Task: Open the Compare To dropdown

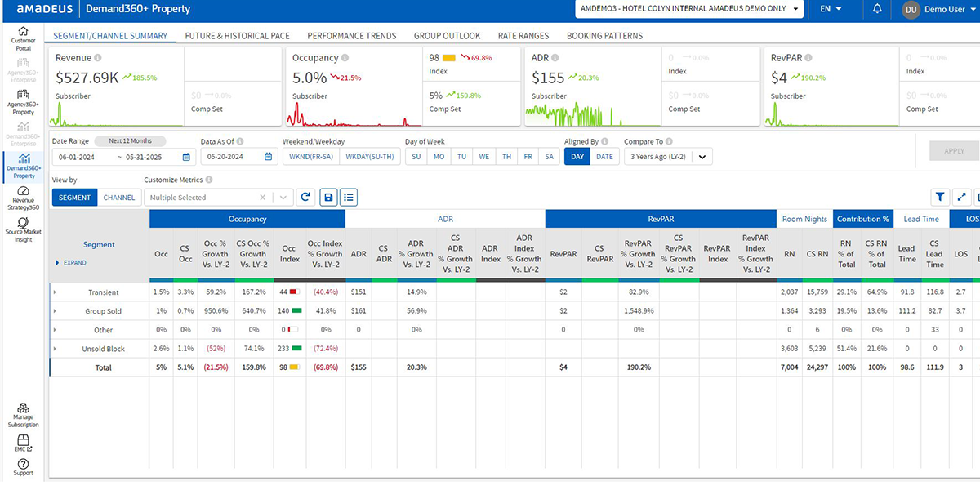Action: tap(668, 156)
